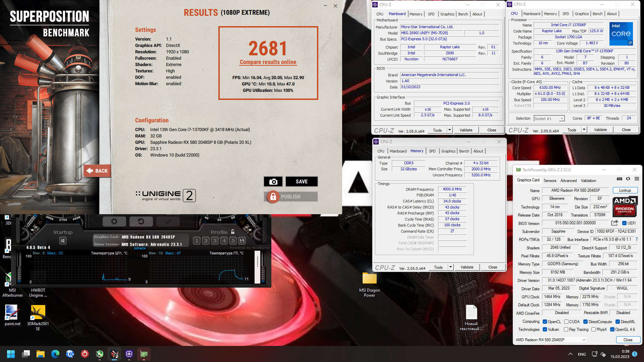Select Afterburner profile slot 5
Screen dimensions: 644x362
pos(233,240)
